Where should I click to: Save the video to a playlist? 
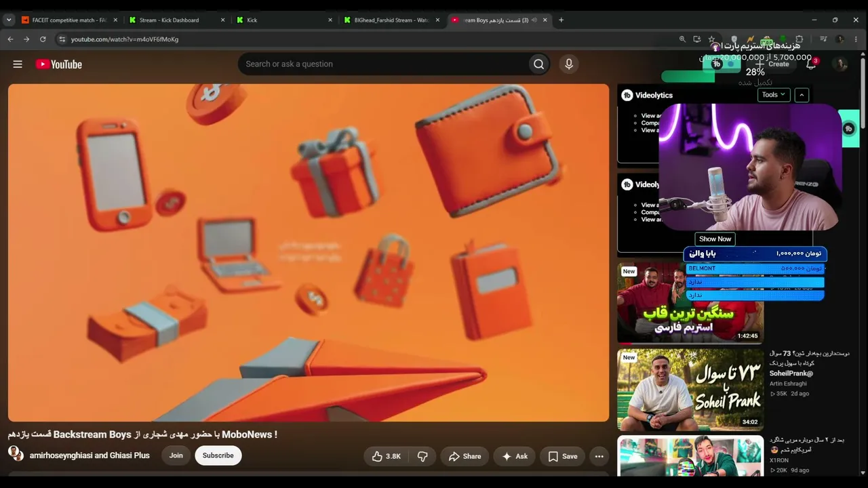563,456
